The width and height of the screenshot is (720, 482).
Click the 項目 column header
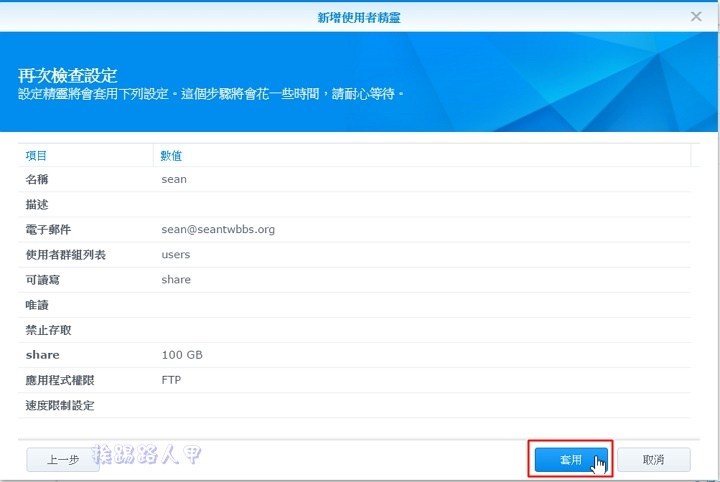pyautogui.click(x=36, y=156)
